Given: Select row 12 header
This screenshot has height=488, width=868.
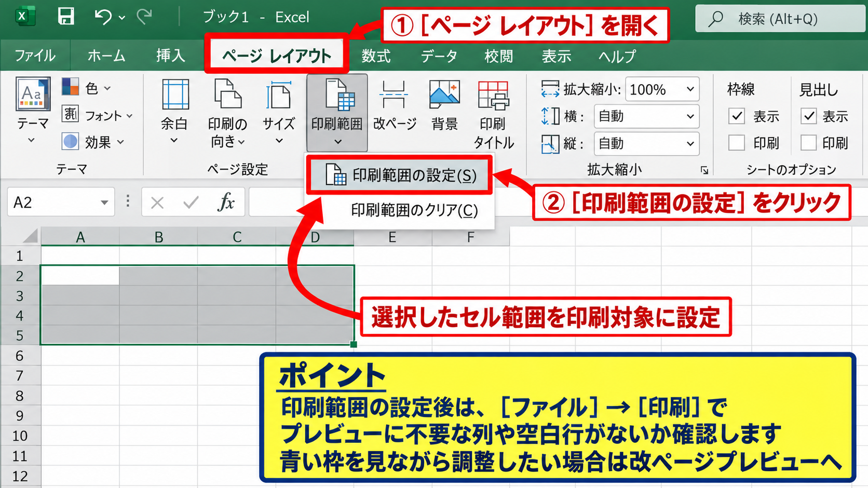Looking at the screenshot, I should coord(20,476).
